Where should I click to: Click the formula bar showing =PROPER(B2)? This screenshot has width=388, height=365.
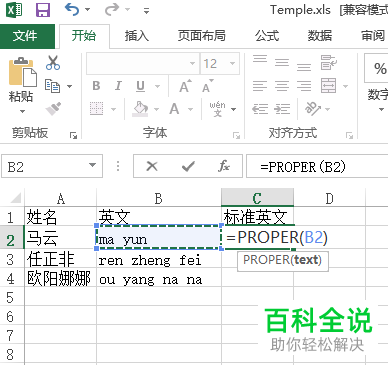[317, 166]
